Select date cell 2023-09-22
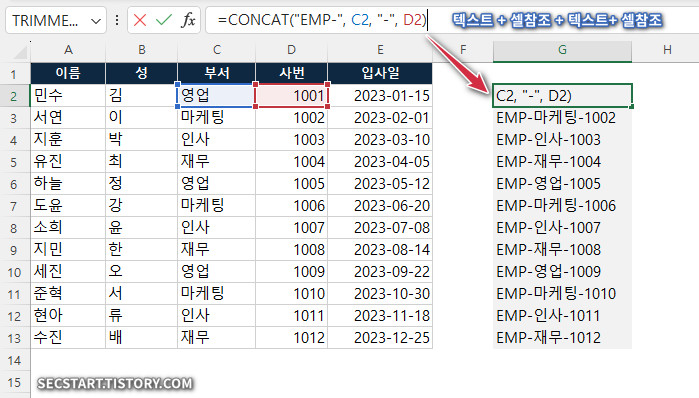The image size is (699, 398). (x=380, y=271)
